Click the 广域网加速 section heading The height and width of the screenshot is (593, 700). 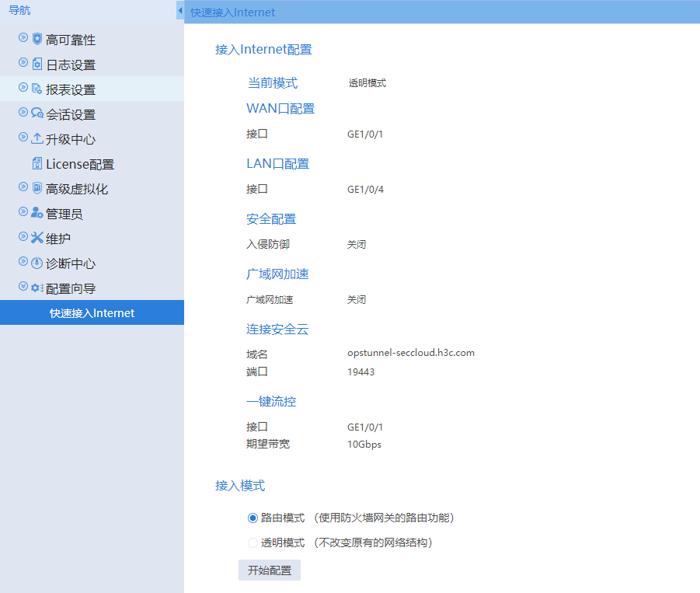pos(277,274)
